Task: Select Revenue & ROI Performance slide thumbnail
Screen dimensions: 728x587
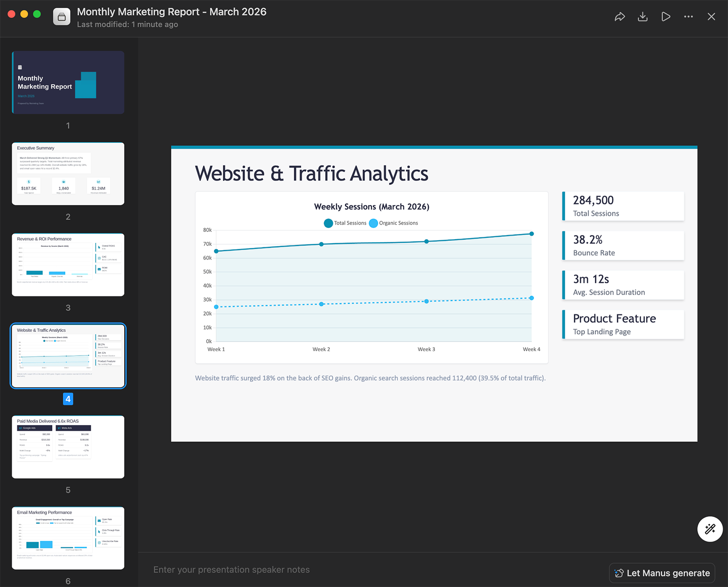Action: pyautogui.click(x=68, y=265)
